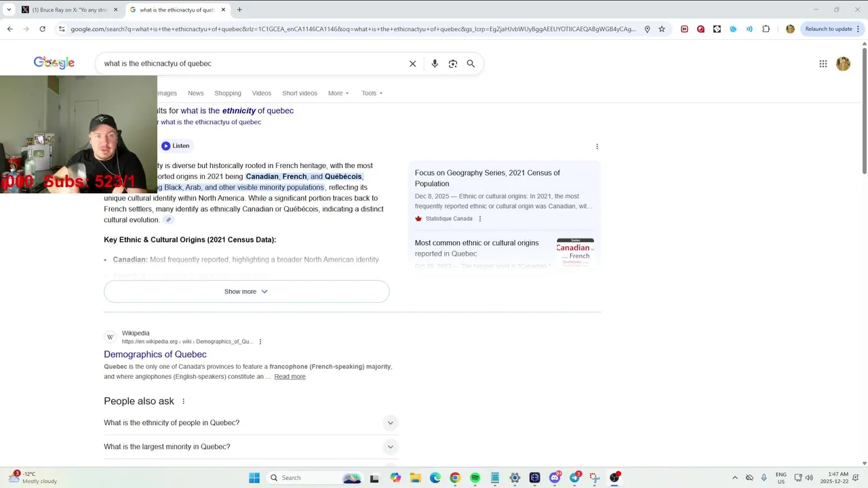Switch to the Shopping search tab

click(x=228, y=93)
